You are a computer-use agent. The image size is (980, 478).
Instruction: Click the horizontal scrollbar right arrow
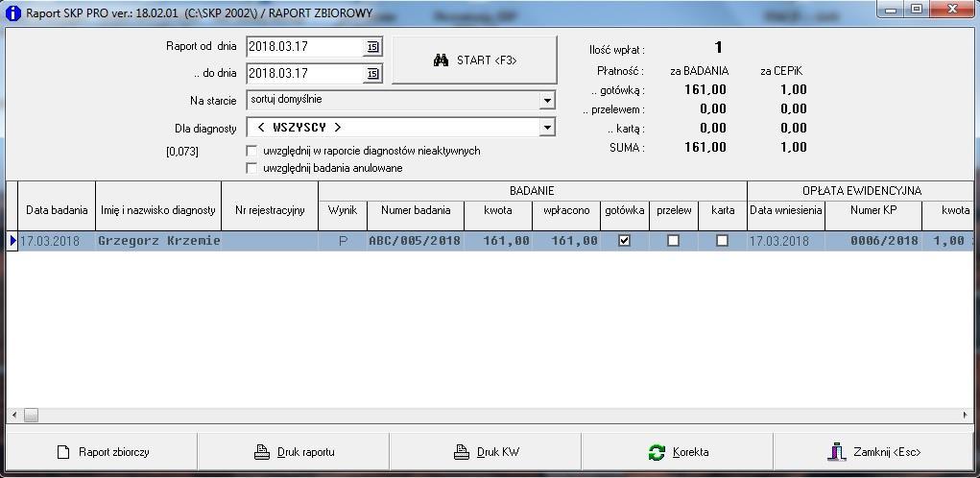pos(965,415)
